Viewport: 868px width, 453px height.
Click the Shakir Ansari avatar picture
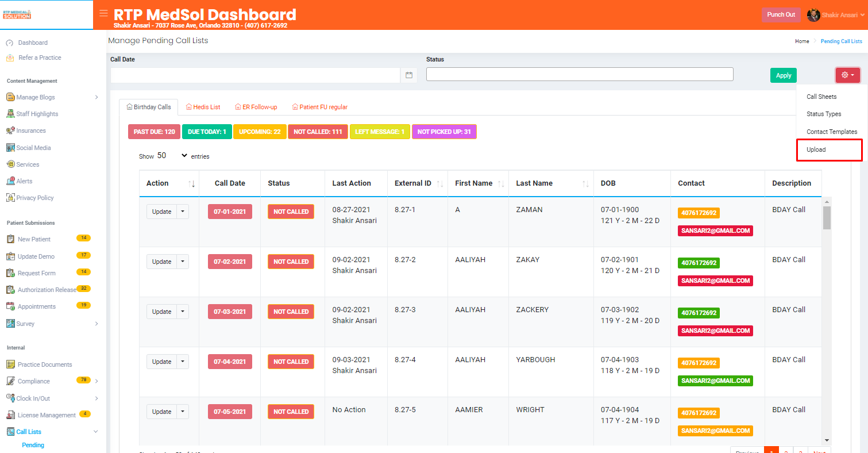click(813, 15)
